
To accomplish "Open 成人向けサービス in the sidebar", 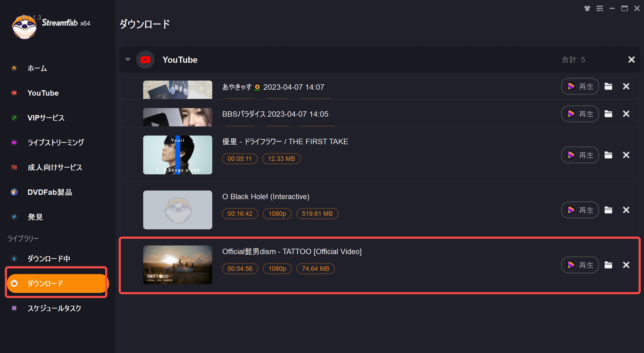I will pos(55,167).
